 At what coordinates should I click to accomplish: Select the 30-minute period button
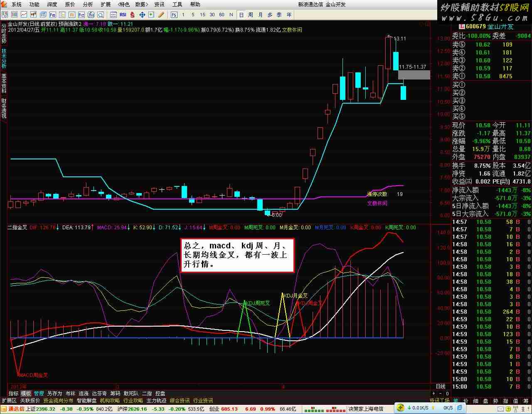click(x=212, y=15)
